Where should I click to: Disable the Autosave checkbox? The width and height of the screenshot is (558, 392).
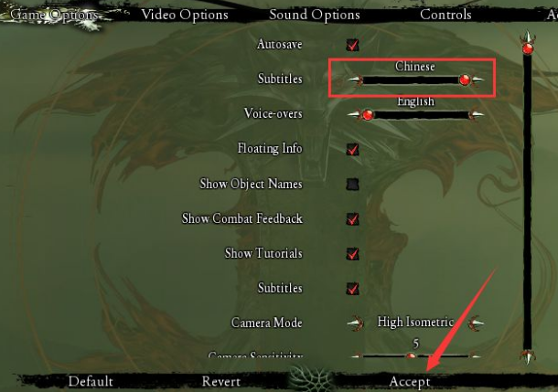click(352, 45)
